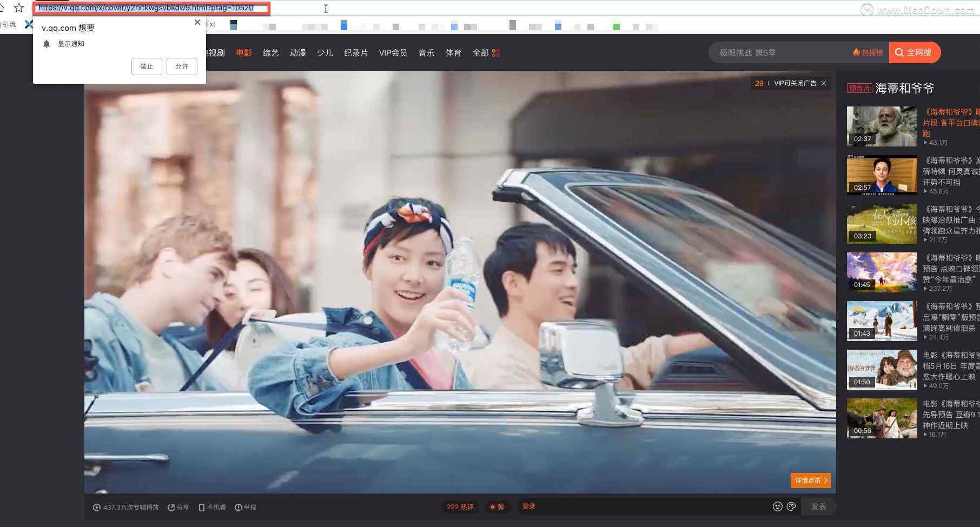The height and width of the screenshot is (527, 980).
Task: Click the 全网搜 search button
Action: 915,52
